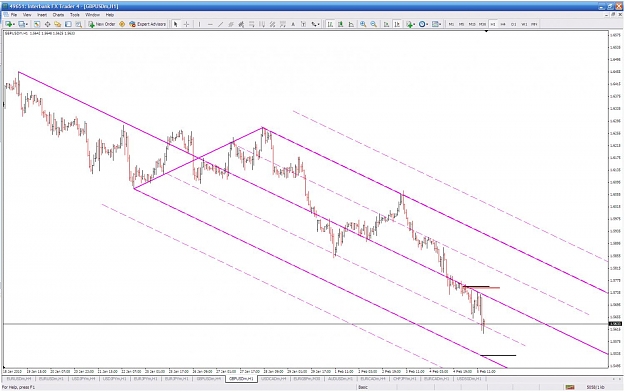
Task: Enable the crosshair cursor
Action: click(x=186, y=24)
